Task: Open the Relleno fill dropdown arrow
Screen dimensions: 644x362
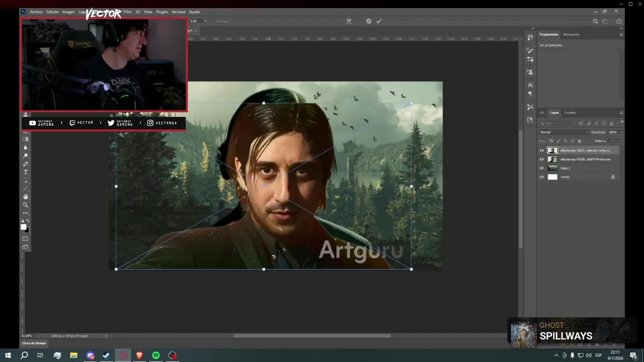Action: pyautogui.click(x=621, y=141)
